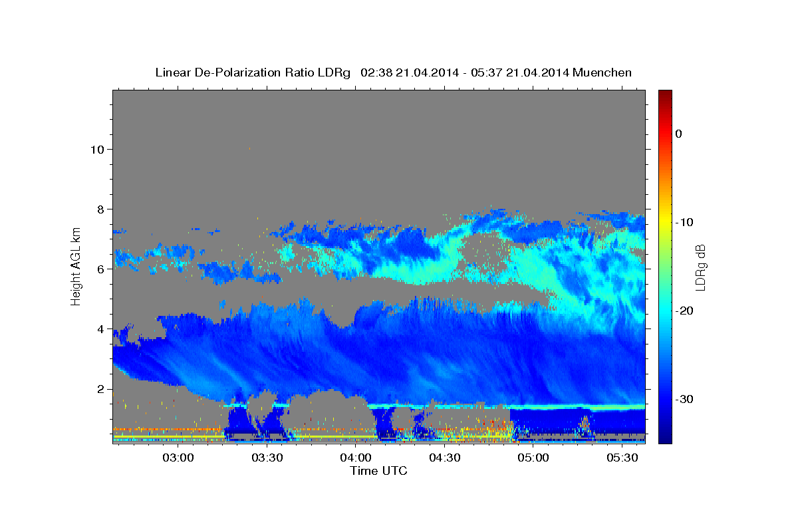
Task: Click the 'LDRg dB' colorbar label
Action: pos(700,267)
